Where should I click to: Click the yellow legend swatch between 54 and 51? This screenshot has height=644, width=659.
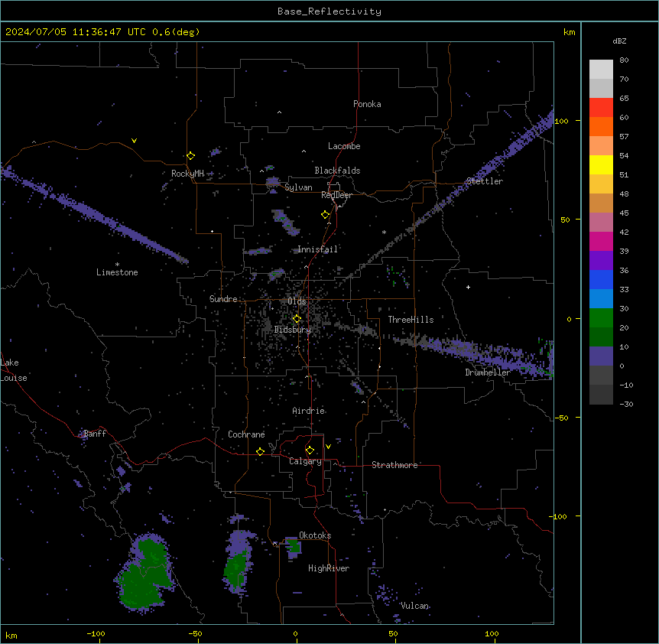(601, 164)
